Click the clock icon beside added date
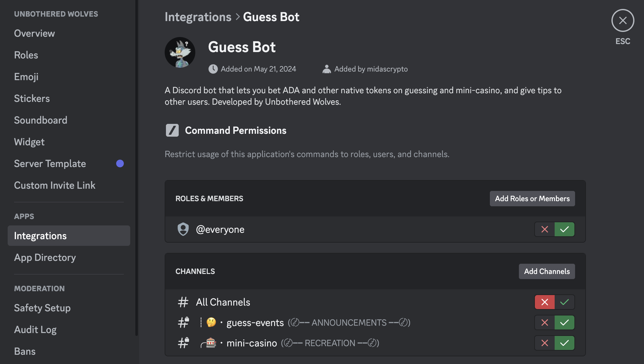The height and width of the screenshot is (364, 644). (x=213, y=69)
